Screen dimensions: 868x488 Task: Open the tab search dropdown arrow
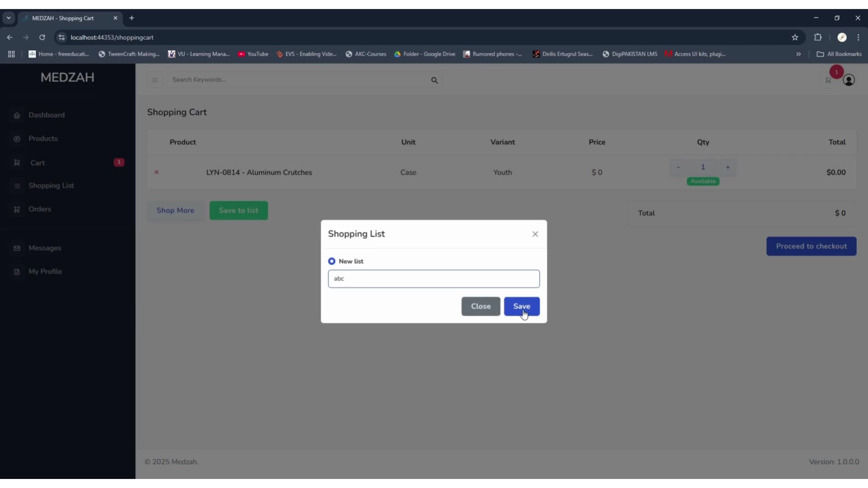point(9,18)
